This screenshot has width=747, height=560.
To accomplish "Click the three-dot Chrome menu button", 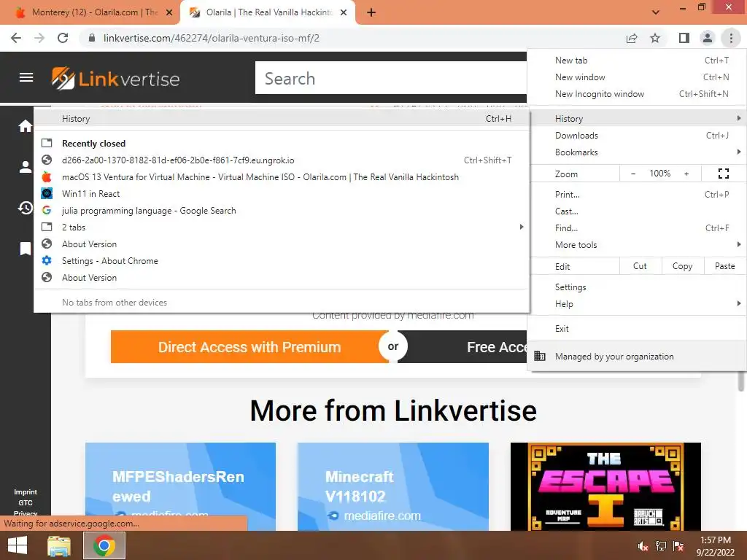I will coord(731,38).
